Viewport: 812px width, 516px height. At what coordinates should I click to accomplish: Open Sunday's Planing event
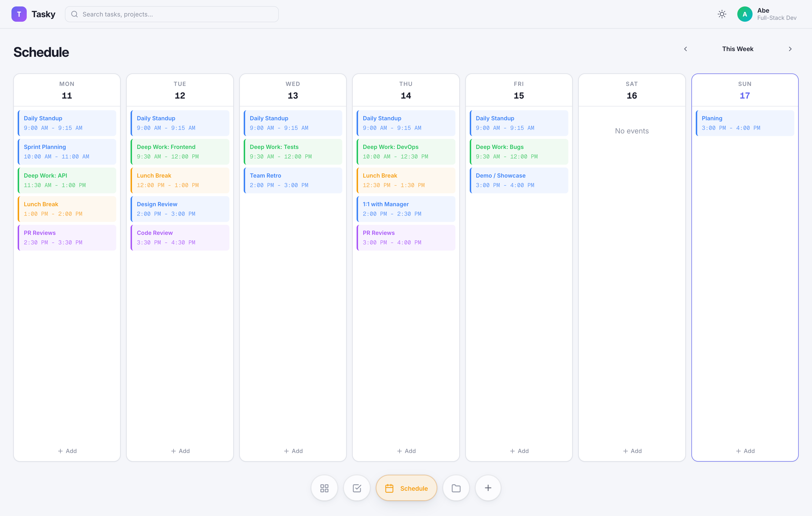pos(745,123)
